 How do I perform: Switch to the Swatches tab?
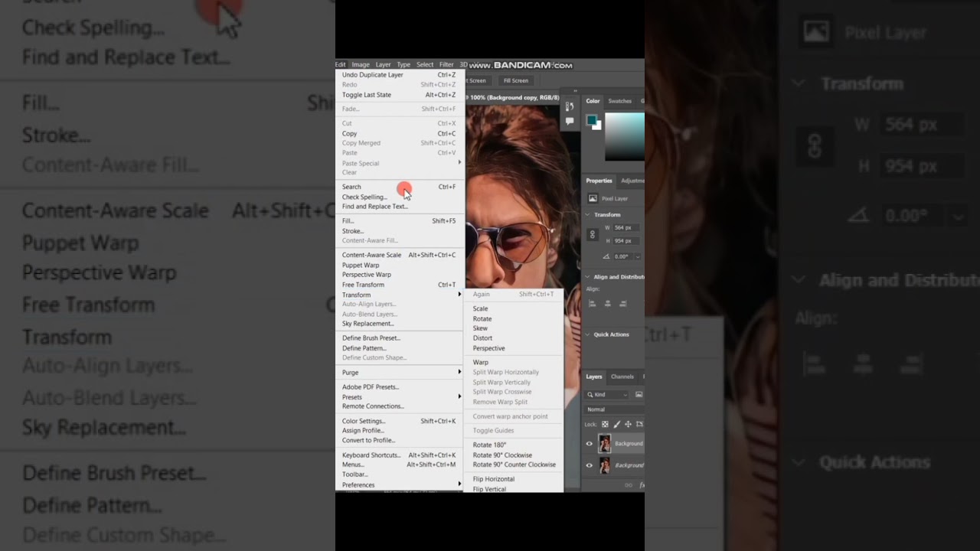pos(620,101)
